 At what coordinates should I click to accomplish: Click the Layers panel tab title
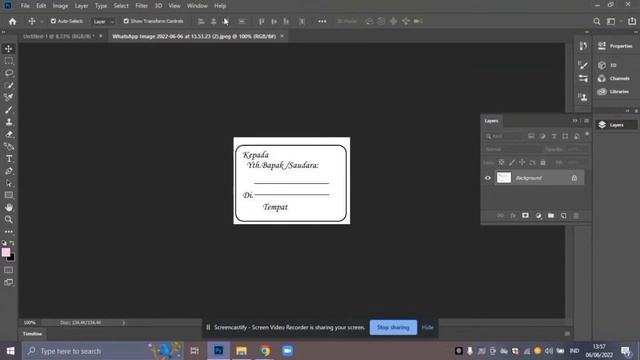click(491, 121)
